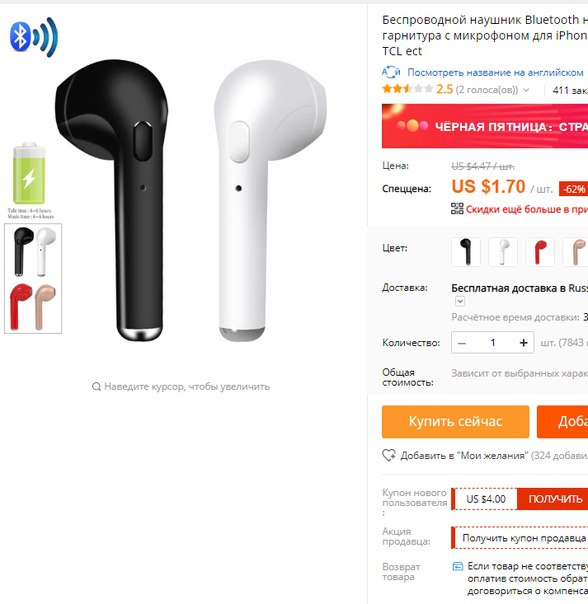
Task: Click the green battery icon on image
Action: [29, 173]
